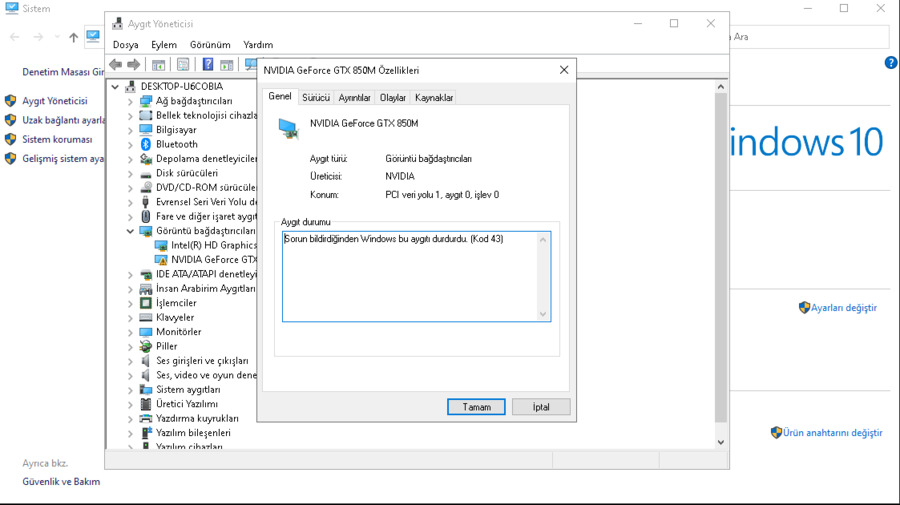Image resolution: width=900 pixels, height=505 pixels.
Task: Open Gelişmiş sistem ayarları link
Action: 63,159
